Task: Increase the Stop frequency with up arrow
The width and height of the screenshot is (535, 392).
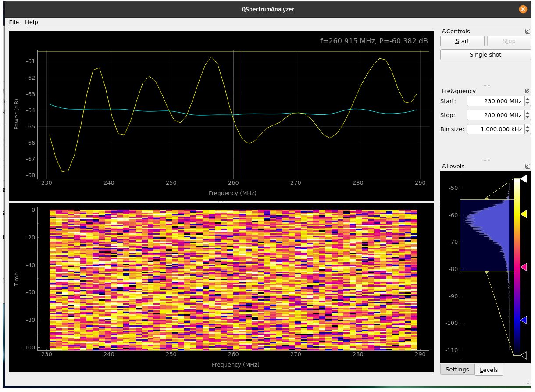Action: [528, 113]
